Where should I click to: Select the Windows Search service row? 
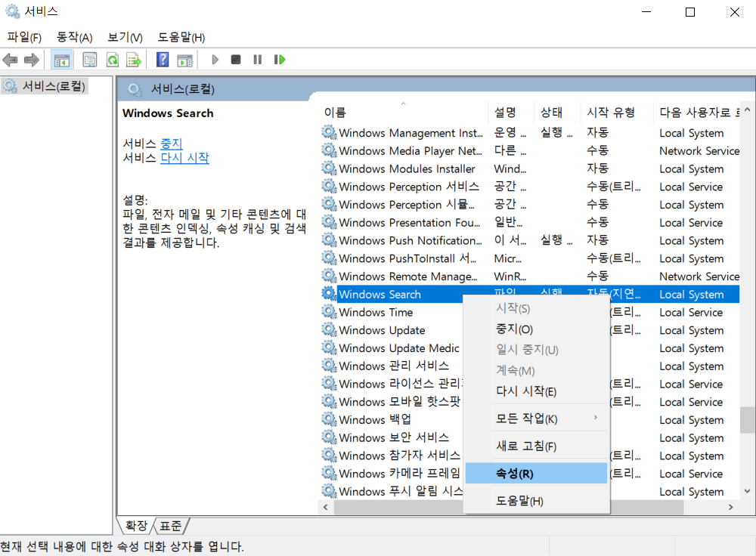pos(530,294)
